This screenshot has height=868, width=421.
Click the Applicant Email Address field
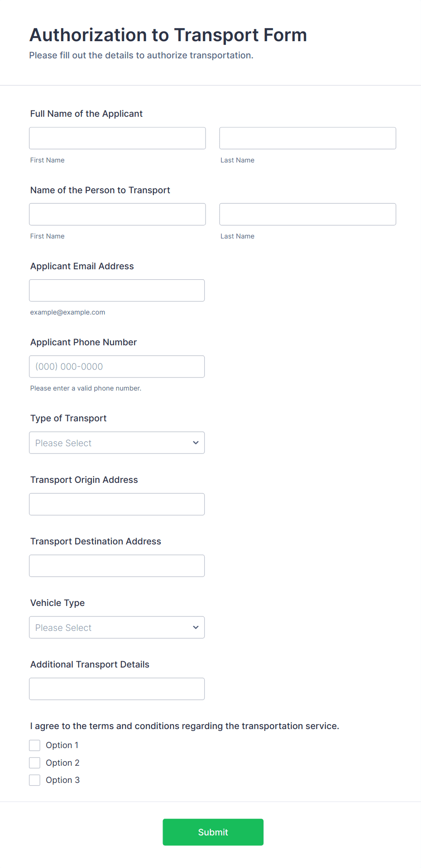point(117,290)
